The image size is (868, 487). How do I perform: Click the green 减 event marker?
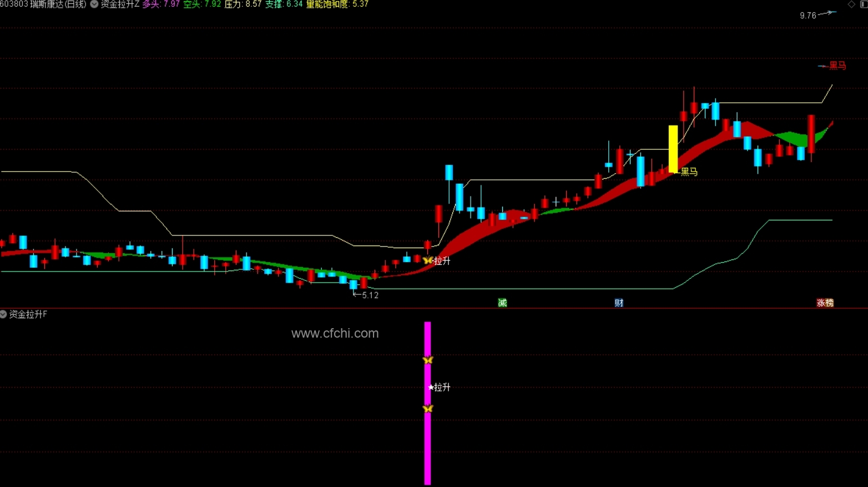tap(502, 303)
